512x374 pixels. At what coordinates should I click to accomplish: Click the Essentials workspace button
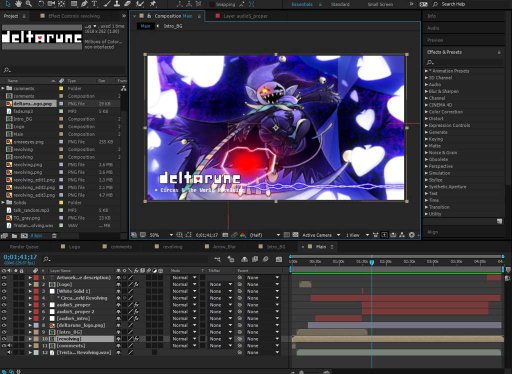pyautogui.click(x=302, y=4)
